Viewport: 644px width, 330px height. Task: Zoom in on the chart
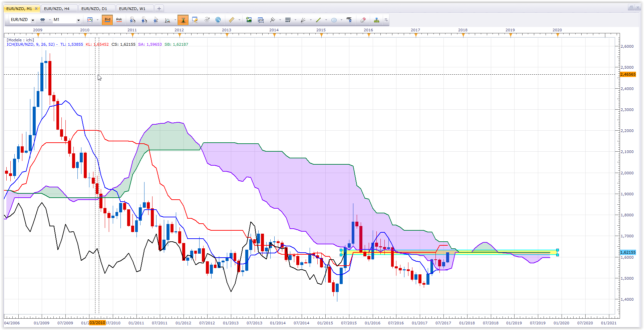click(x=132, y=20)
